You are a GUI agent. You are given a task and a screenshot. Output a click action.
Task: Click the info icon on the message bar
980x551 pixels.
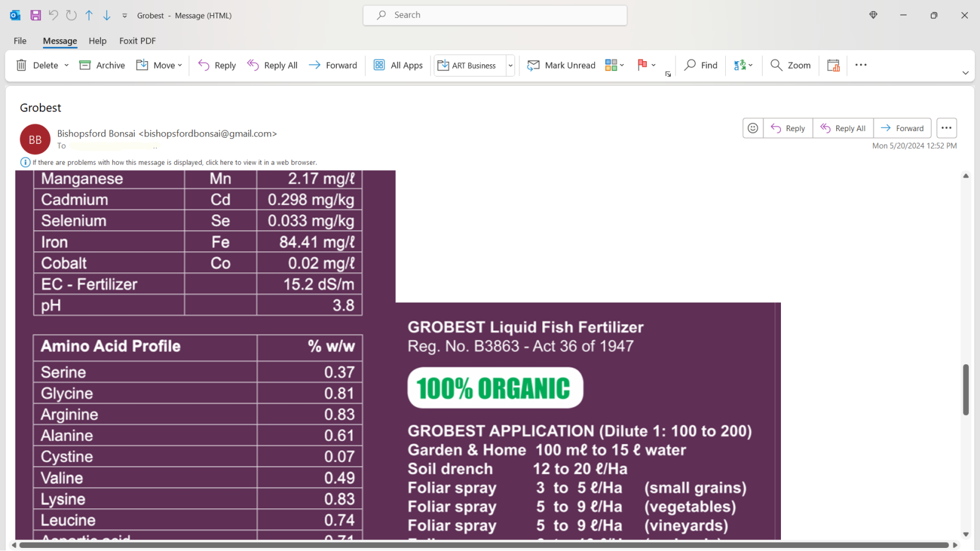click(25, 162)
